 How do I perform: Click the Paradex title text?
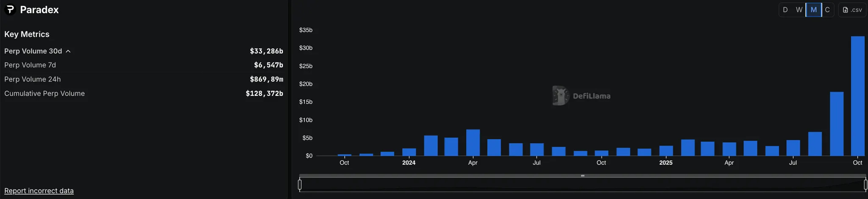tap(39, 10)
